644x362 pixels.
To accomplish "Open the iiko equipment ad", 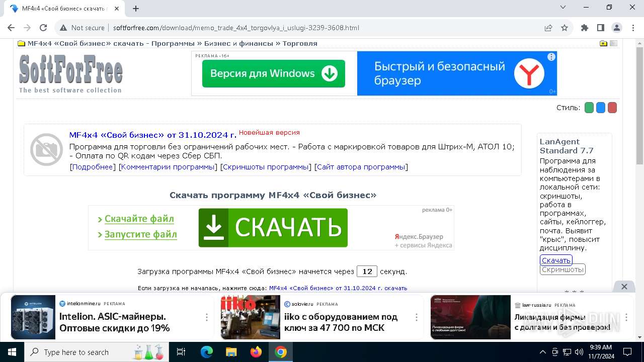I will (x=341, y=322).
